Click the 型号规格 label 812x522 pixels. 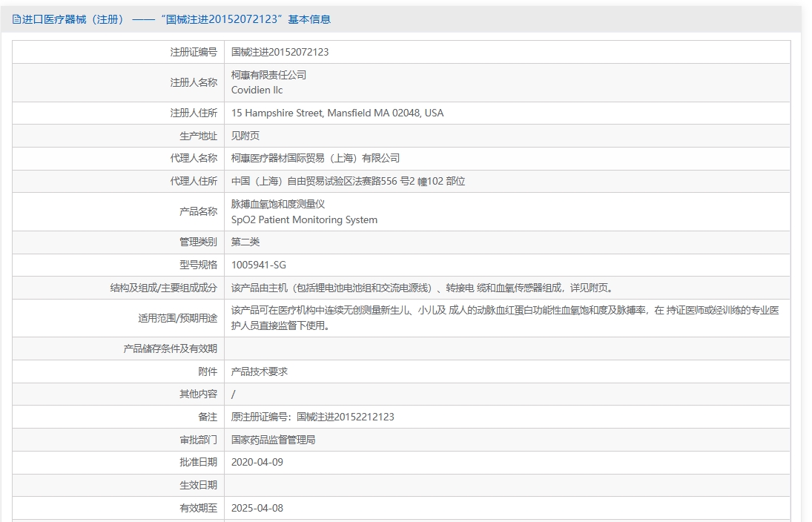(198, 265)
